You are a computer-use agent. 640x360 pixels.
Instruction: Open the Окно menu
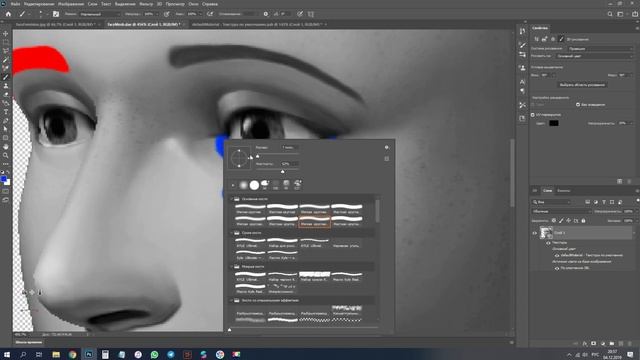click(193, 4)
